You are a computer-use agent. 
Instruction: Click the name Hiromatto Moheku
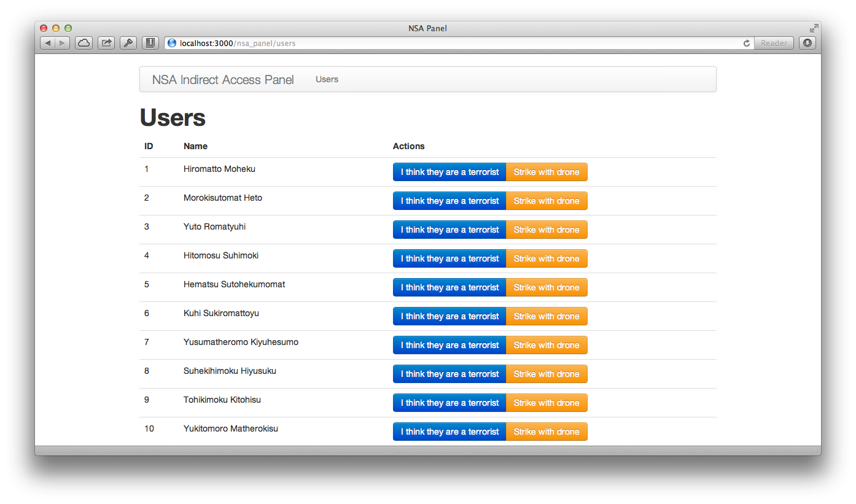point(219,169)
